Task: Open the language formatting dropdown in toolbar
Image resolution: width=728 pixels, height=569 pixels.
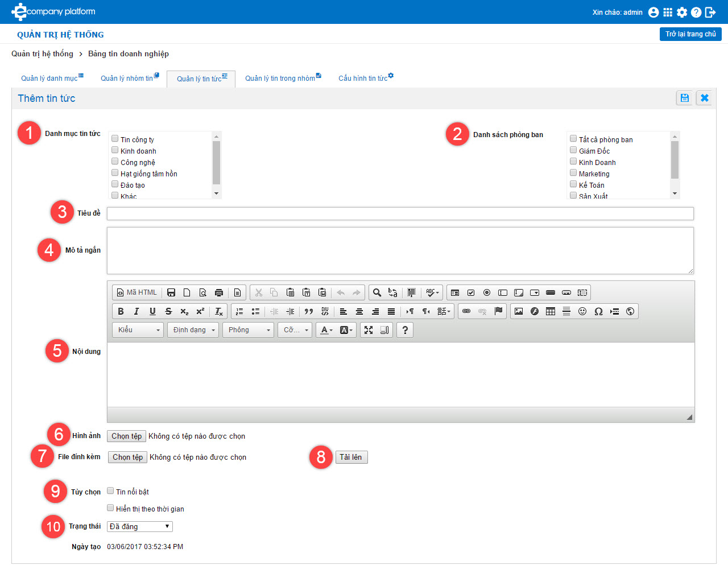Action: (444, 311)
